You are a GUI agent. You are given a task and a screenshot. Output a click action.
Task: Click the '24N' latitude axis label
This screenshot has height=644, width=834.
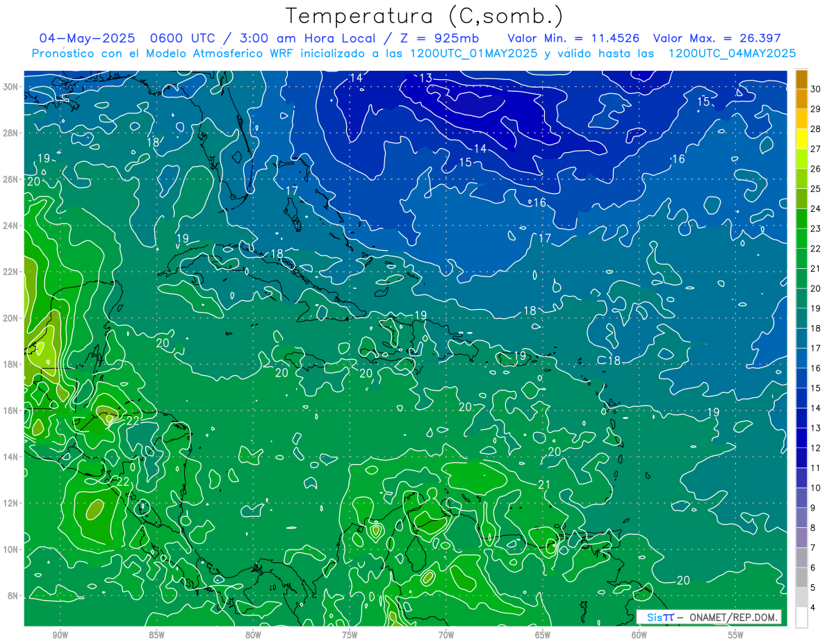(12, 226)
